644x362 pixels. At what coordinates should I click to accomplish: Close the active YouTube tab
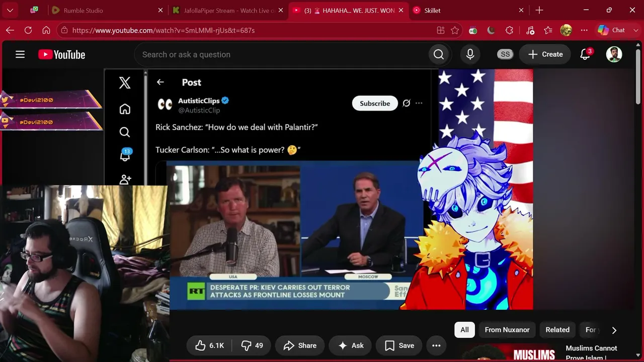[x=401, y=10]
